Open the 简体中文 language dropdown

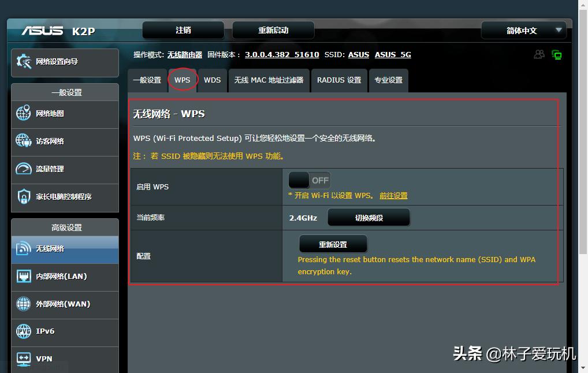[x=523, y=30]
